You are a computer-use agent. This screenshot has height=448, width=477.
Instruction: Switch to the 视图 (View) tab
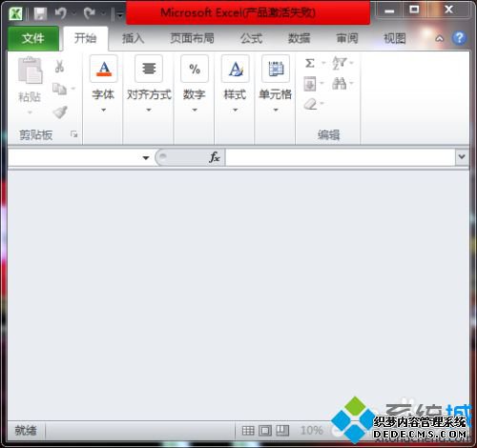[x=395, y=38]
